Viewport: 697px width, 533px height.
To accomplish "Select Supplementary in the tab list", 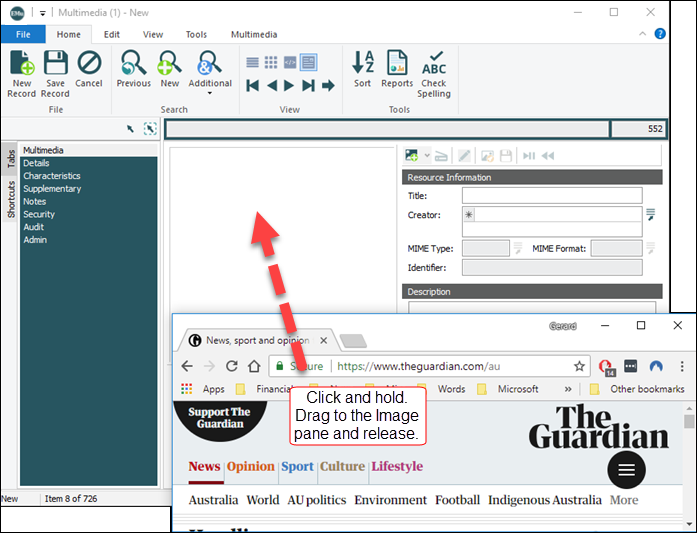I will coord(52,189).
